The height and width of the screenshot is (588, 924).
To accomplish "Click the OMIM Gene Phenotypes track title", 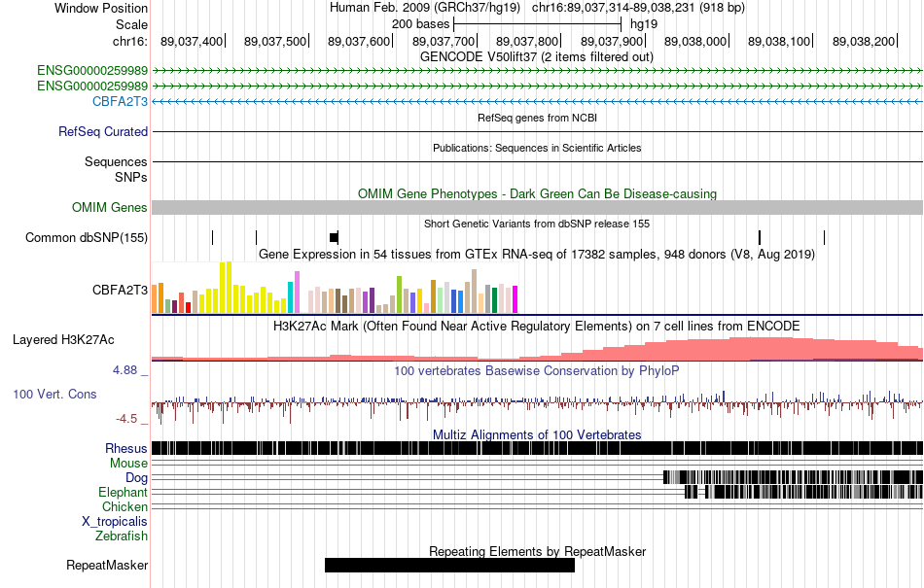I will [x=537, y=193].
